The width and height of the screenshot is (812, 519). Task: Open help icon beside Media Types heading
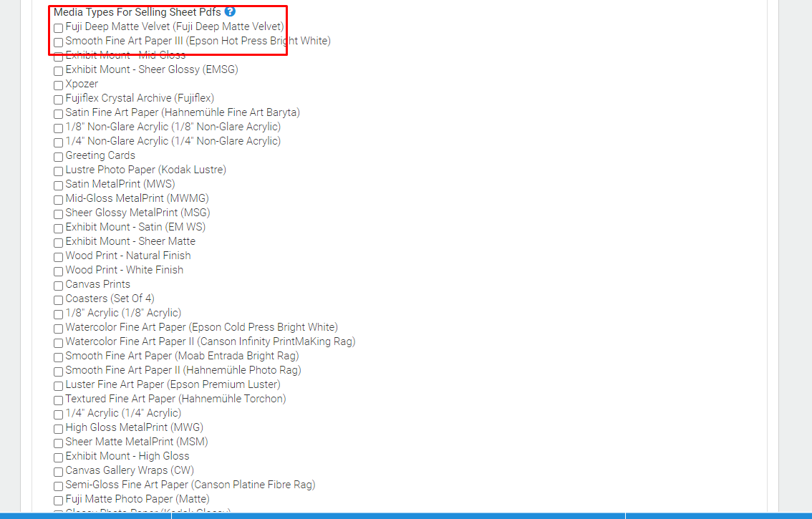coord(230,11)
